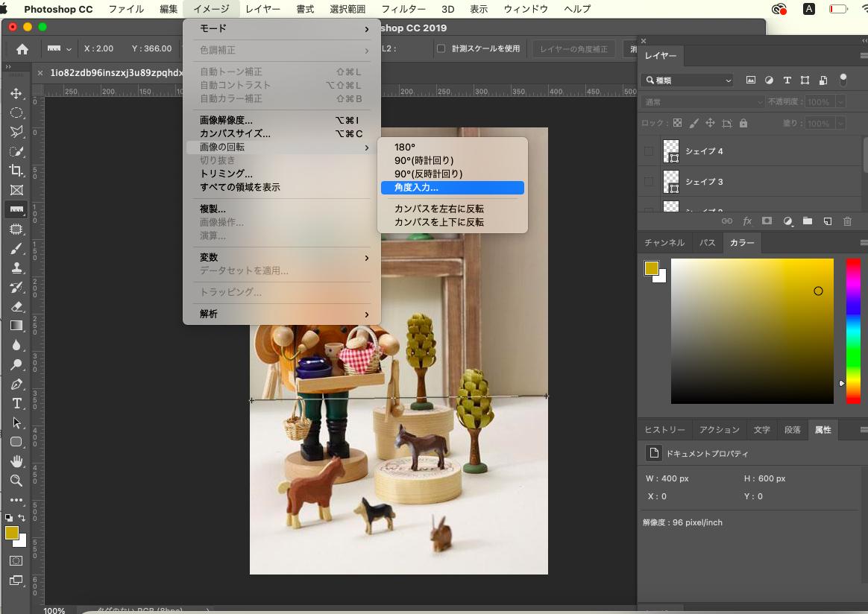Select the Pen tool
Screen dimensions: 868x614
16,384
